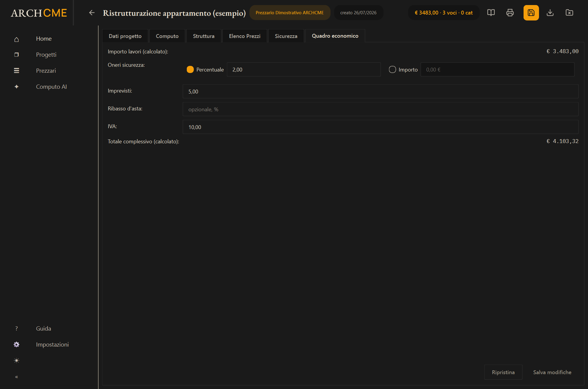The image size is (588, 389).
Task: Click the Ribasso d'asta optional field
Action: pos(380,109)
